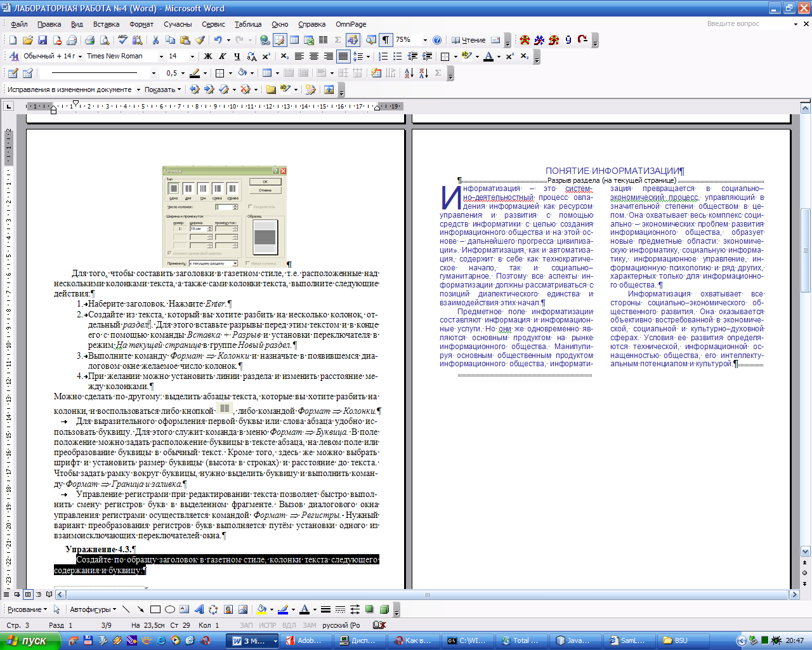This screenshot has height=650, width=812.
Task: Choose the Select Objects pointer tool
Action: point(56,609)
